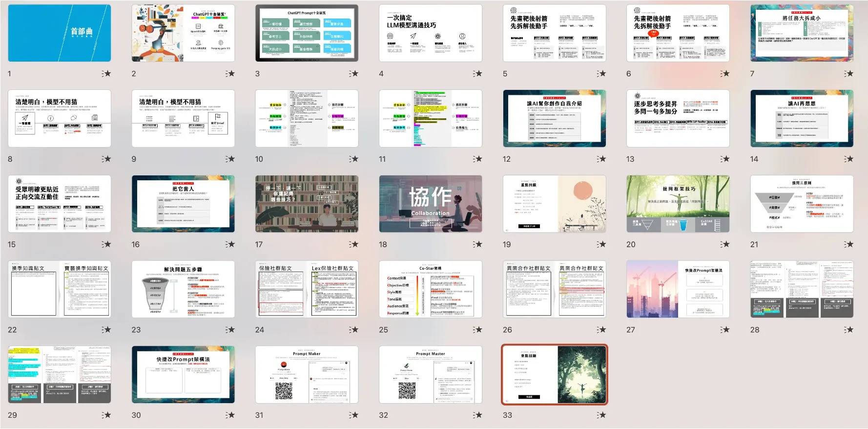Hit the star icon below slide 24
Viewport: 868px width, 429px height.
click(x=354, y=330)
